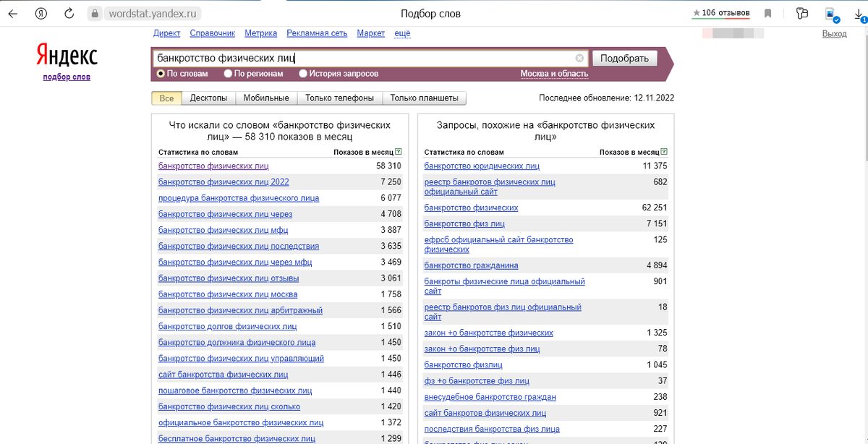The image size is (868, 444).
Task: Open query сайт банкротства физических лиц
Action: pos(224,375)
